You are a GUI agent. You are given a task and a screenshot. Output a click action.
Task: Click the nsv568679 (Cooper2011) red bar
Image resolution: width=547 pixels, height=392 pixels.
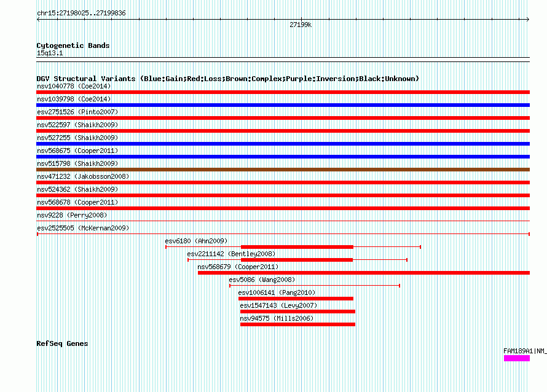pyautogui.click(x=364, y=273)
